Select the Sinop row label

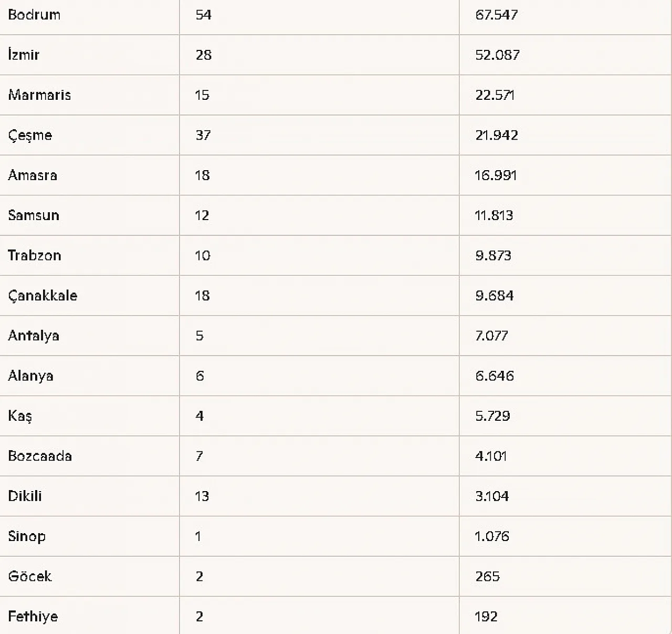(27, 536)
